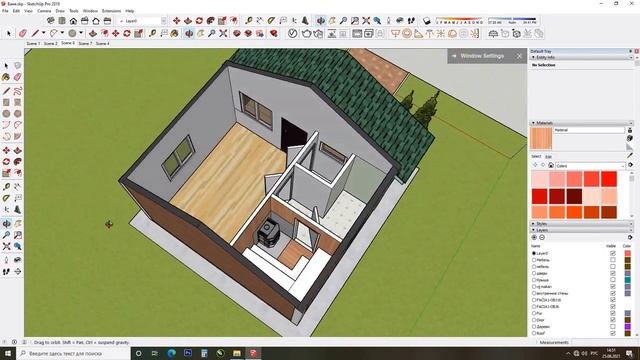
Task: Pick the Paint Bucket in second toolbar row
Action: tap(174, 33)
